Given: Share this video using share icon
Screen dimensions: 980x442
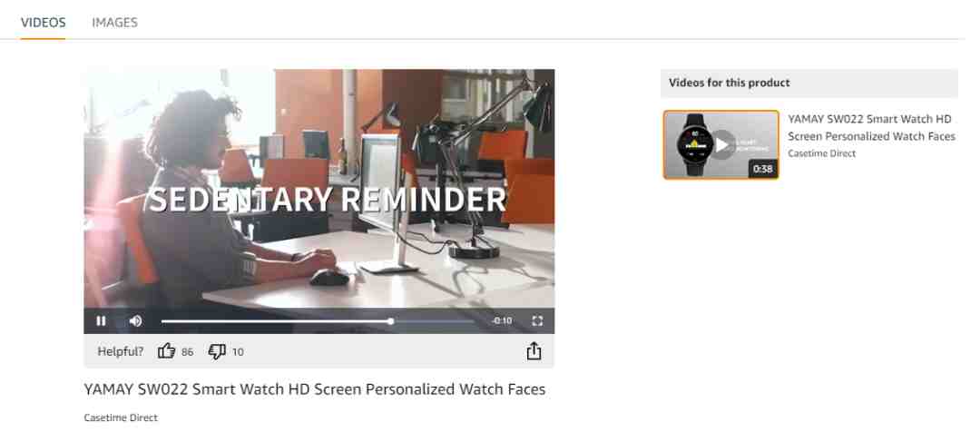Looking at the screenshot, I should pyautogui.click(x=534, y=351).
